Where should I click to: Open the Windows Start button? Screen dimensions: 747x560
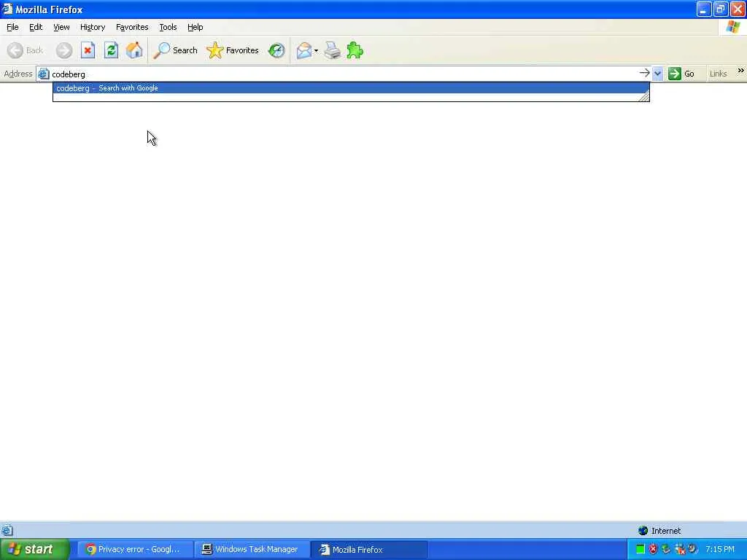click(x=34, y=549)
